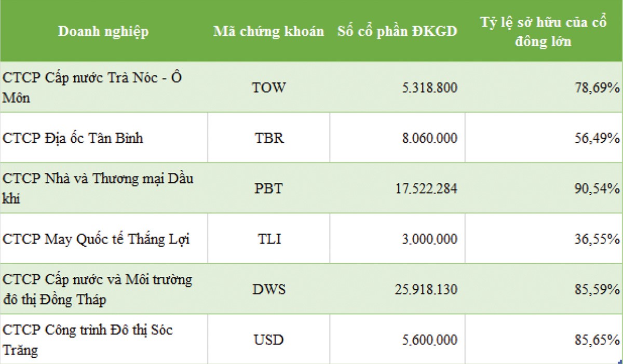Select the 90,54% ownership cell

click(x=544, y=188)
